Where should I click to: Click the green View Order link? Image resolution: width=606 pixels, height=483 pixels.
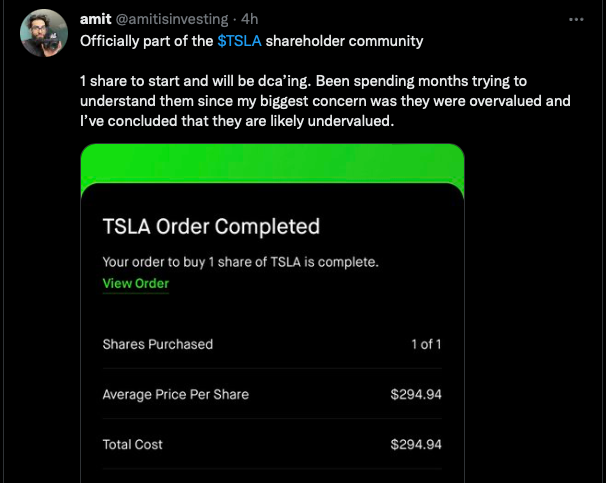[x=136, y=283]
